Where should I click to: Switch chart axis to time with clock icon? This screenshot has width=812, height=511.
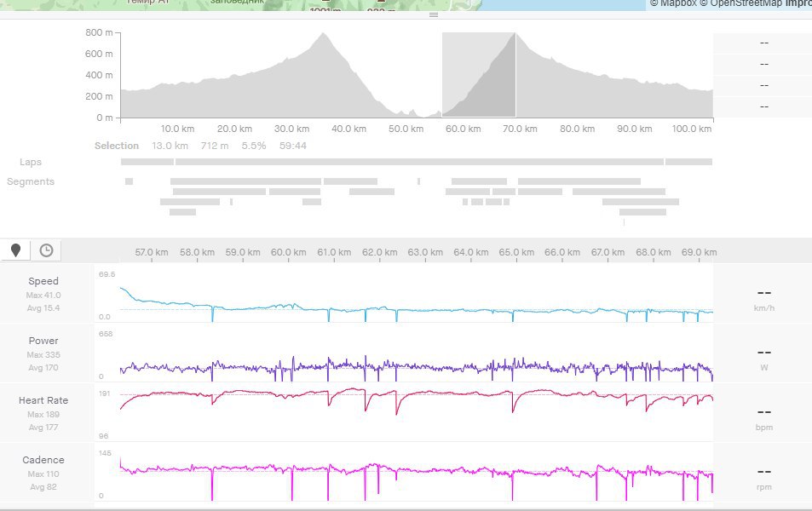pyautogui.click(x=46, y=250)
